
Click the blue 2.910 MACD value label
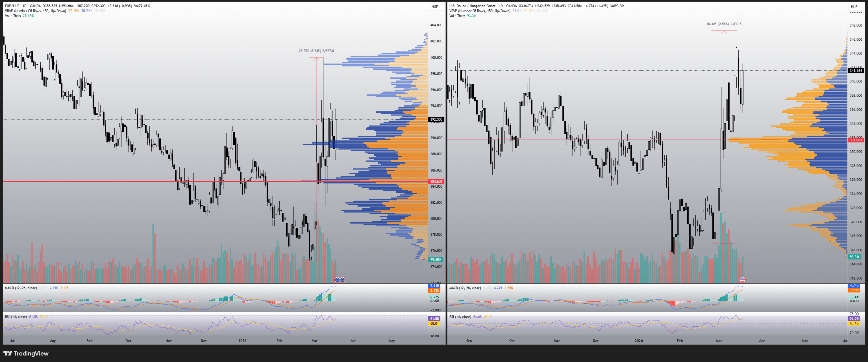point(434,286)
